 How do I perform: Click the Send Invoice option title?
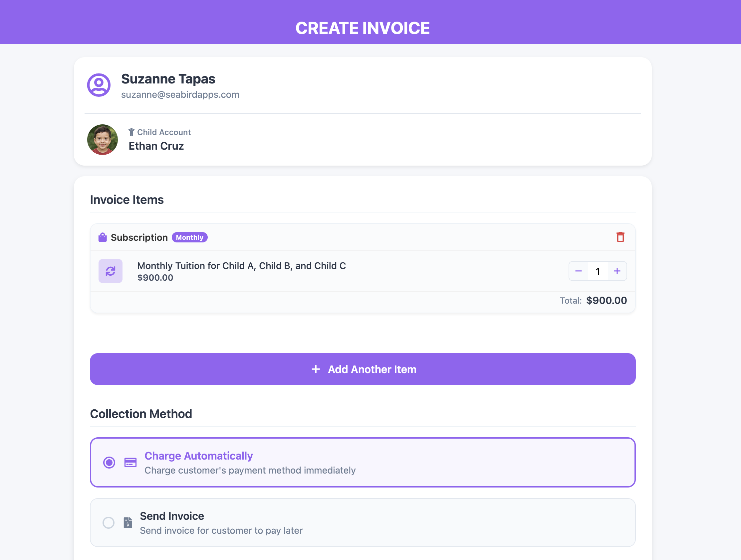[172, 516]
